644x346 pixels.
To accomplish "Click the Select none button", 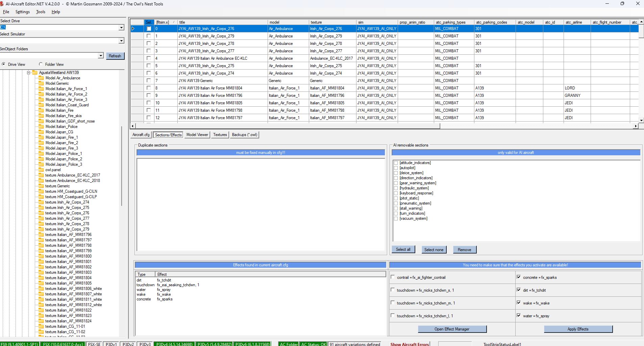I will 434,249.
